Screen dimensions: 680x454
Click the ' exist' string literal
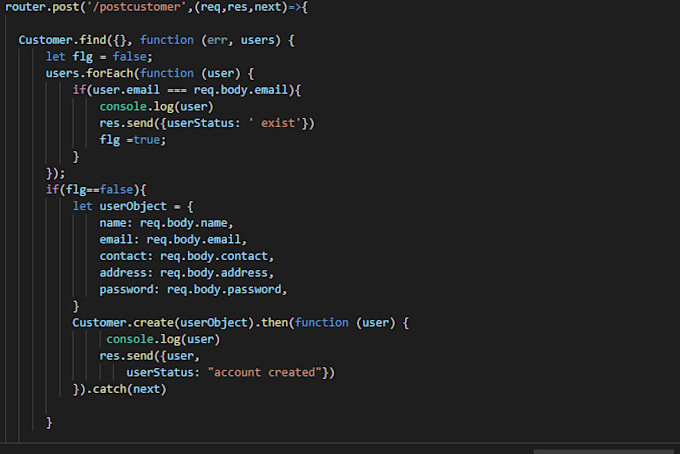click(x=275, y=123)
